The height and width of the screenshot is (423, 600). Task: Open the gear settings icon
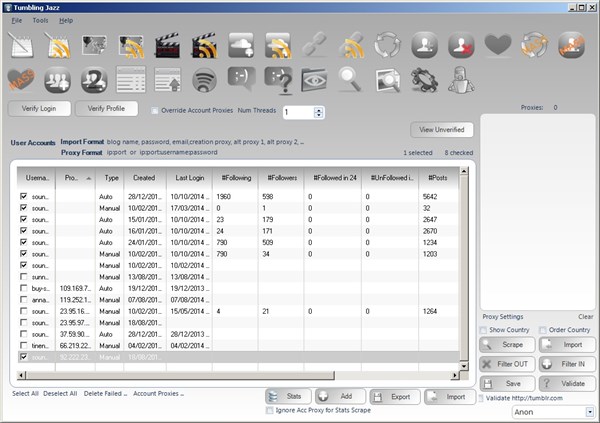[424, 80]
